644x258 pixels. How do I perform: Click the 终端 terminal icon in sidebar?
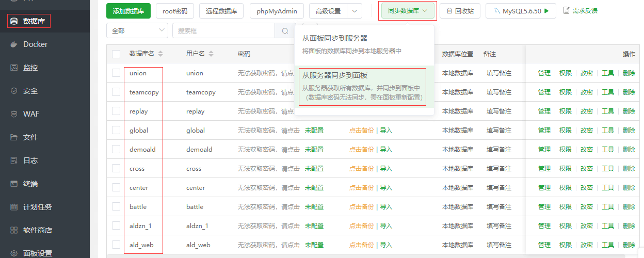click(14, 184)
